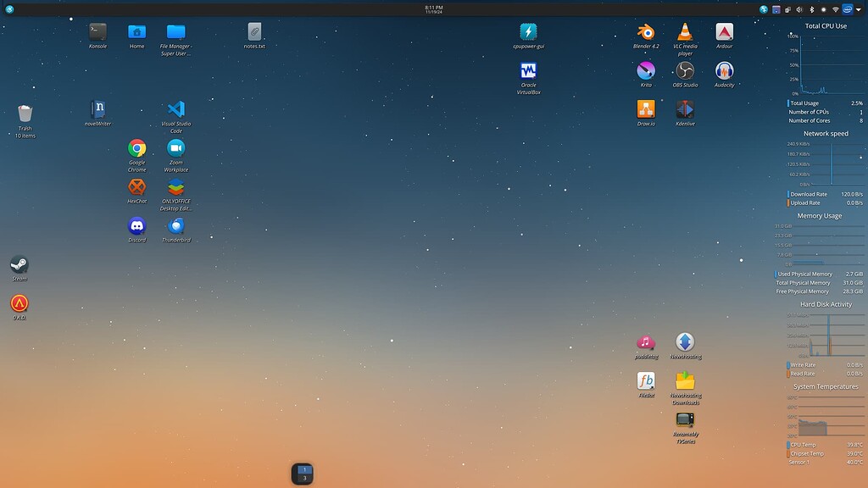Open Audacity
The width and height of the screenshot is (868, 488).
point(724,72)
